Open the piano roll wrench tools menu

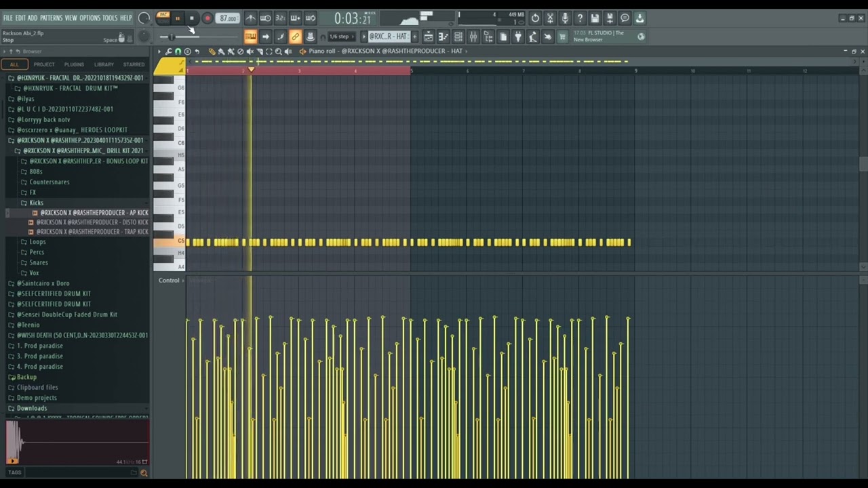click(168, 52)
